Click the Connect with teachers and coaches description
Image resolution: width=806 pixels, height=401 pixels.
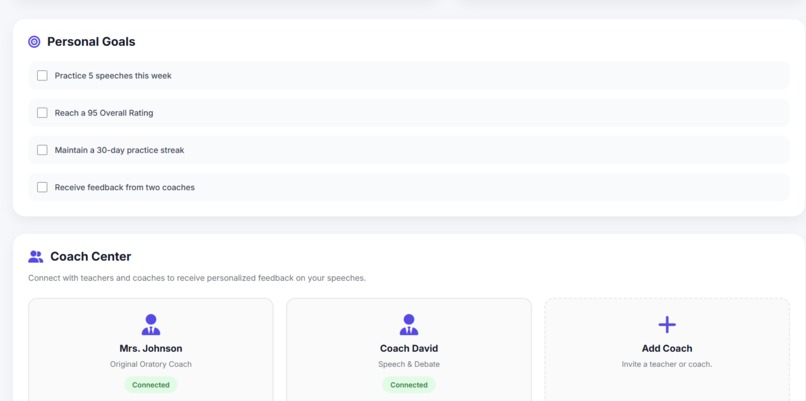(x=197, y=278)
